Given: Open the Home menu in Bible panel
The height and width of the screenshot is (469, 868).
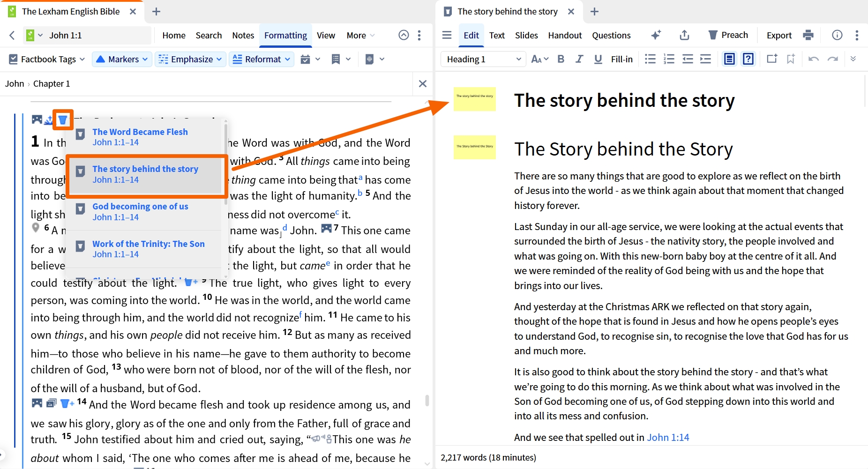Looking at the screenshot, I should click(x=174, y=35).
